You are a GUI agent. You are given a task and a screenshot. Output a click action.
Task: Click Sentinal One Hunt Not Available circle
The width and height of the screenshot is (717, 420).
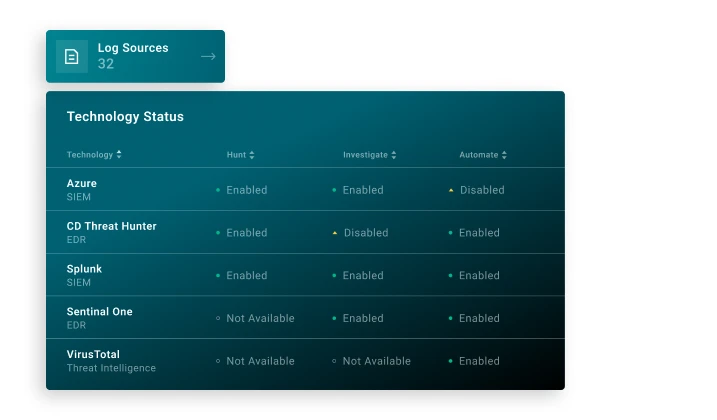218,318
